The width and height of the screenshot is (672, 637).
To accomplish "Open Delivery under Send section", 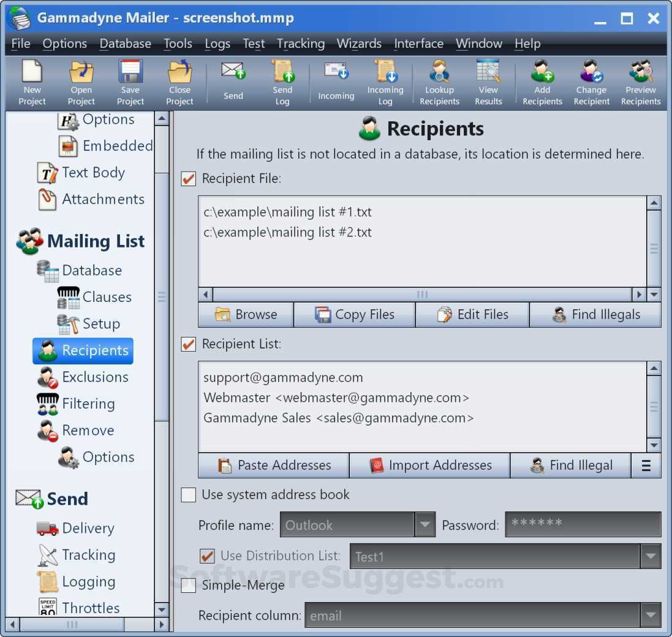I will click(x=76, y=528).
